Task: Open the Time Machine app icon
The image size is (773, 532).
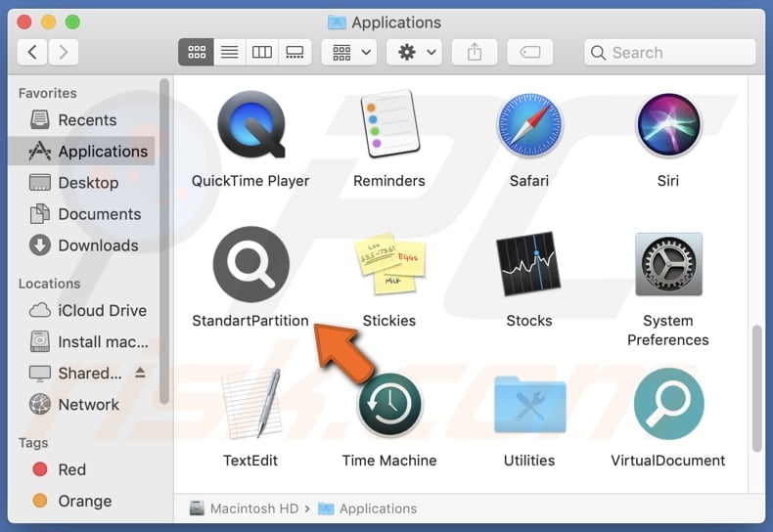Action: 389,405
